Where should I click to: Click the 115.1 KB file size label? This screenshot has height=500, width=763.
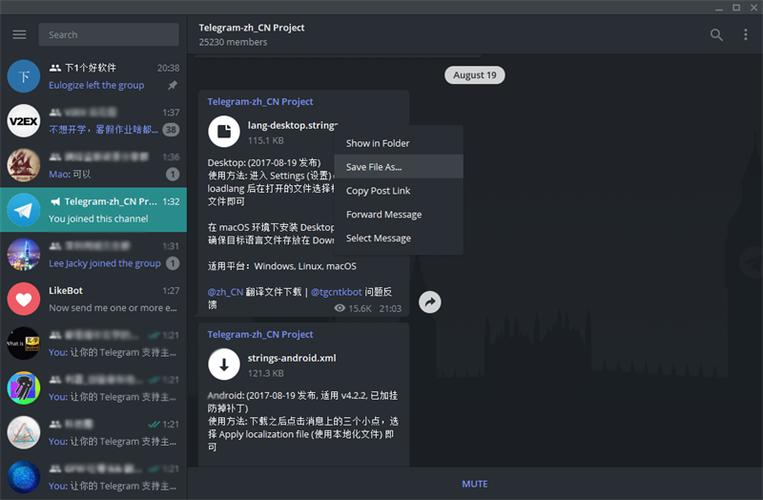[x=266, y=141]
